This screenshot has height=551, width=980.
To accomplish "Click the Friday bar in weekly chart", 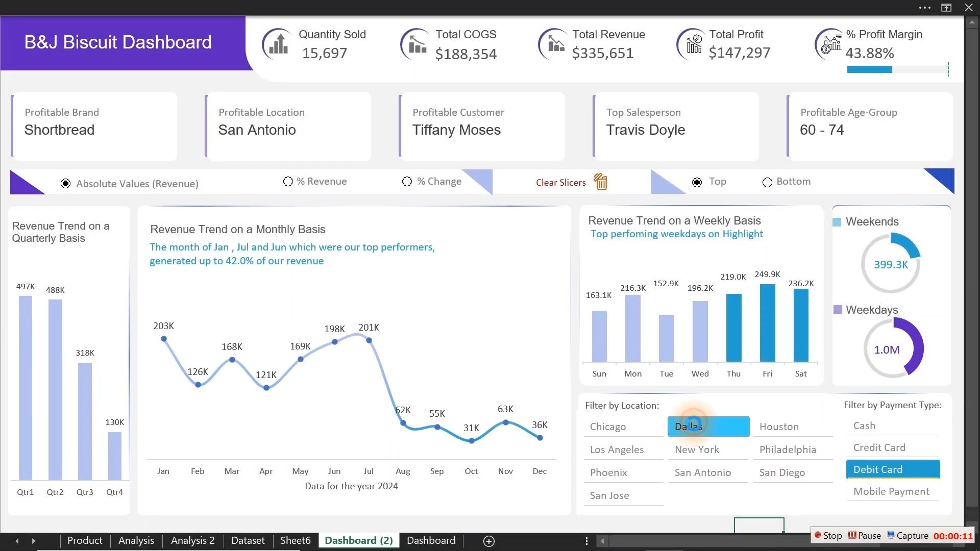I will click(x=767, y=323).
